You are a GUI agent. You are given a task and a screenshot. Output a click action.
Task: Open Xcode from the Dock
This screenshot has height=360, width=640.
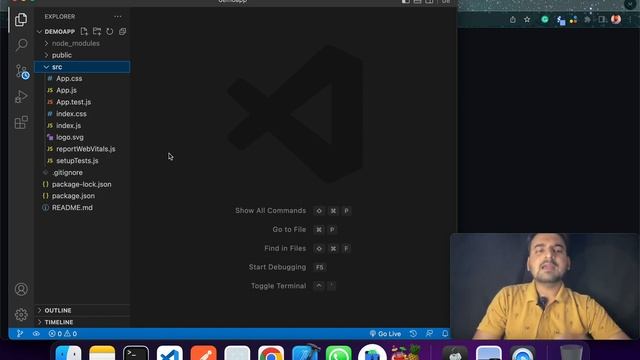(x=305, y=353)
